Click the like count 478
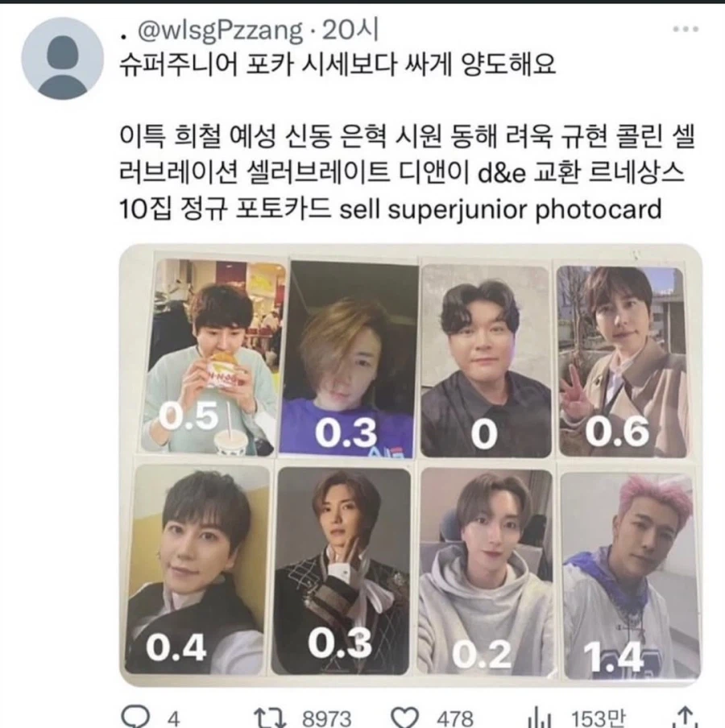The image size is (725, 728). [x=454, y=717]
